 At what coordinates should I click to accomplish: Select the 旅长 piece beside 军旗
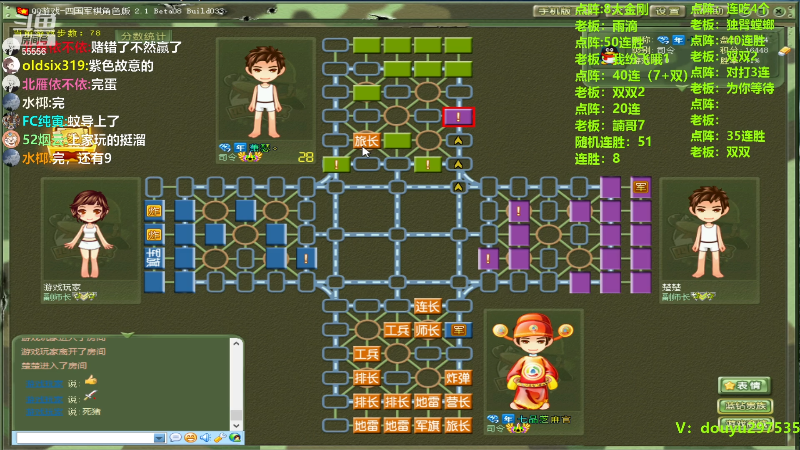tap(458, 426)
